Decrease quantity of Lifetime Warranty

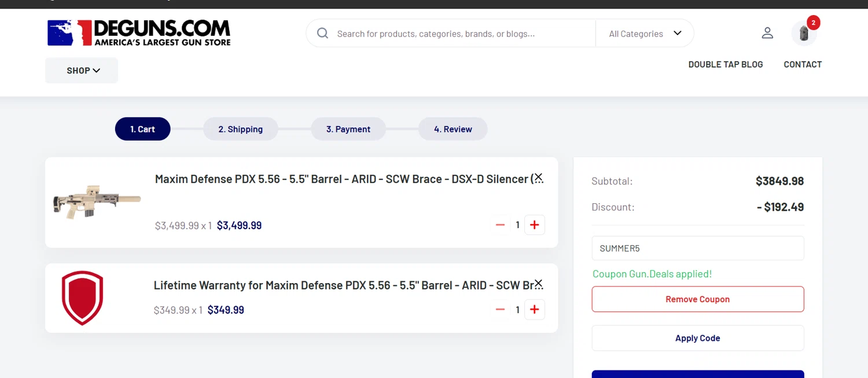tap(501, 310)
